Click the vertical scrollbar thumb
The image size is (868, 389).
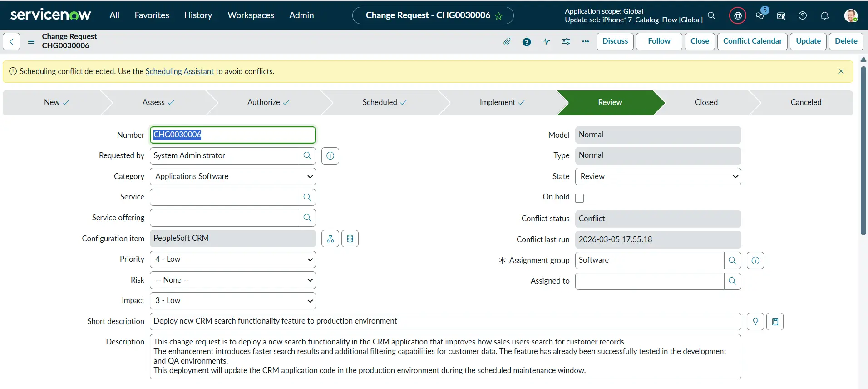(x=863, y=150)
